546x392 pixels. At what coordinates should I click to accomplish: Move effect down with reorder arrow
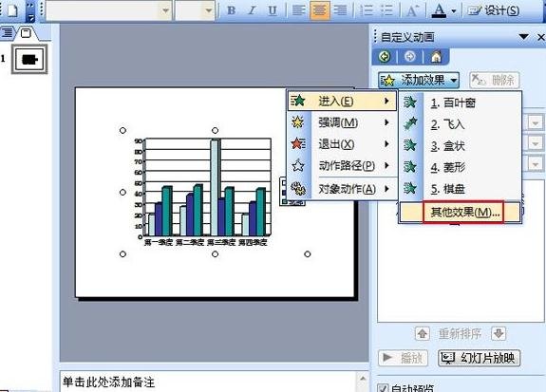(x=499, y=334)
